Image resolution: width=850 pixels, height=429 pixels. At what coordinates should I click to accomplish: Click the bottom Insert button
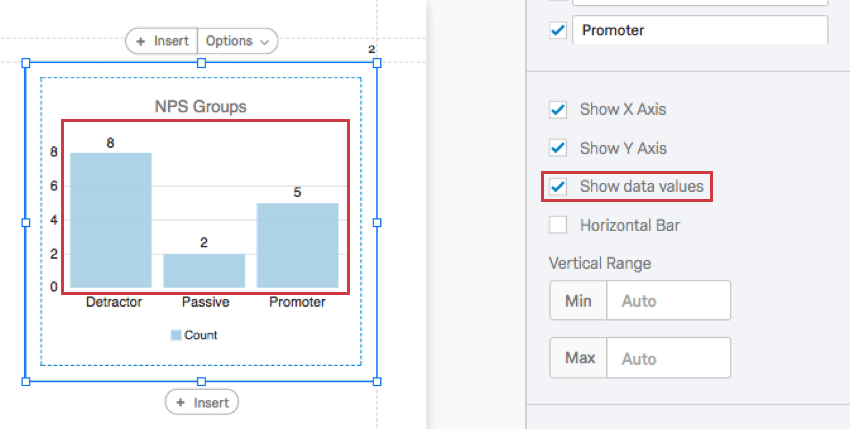[202, 402]
